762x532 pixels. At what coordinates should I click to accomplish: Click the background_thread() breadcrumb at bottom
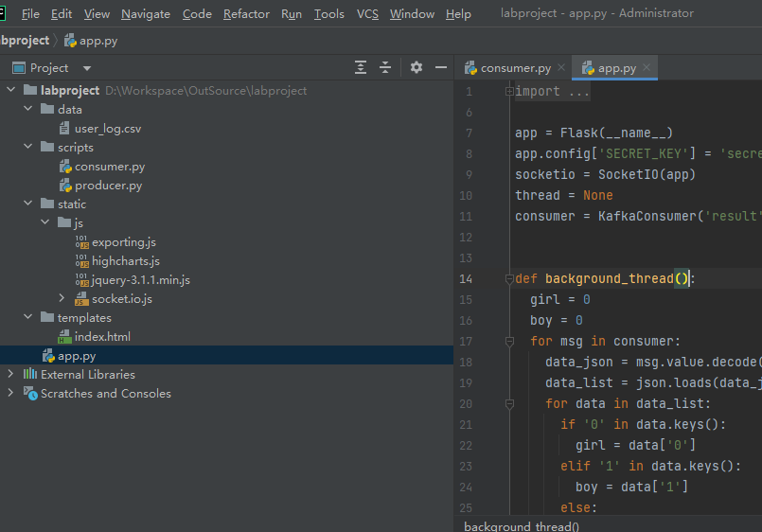522,526
